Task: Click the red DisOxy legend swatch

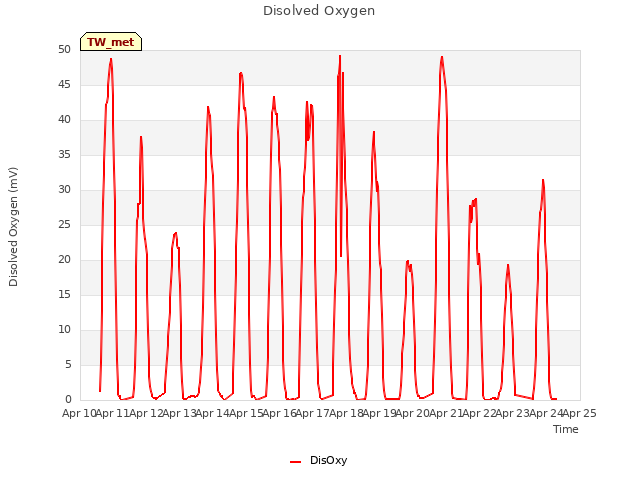Action: pos(296,462)
